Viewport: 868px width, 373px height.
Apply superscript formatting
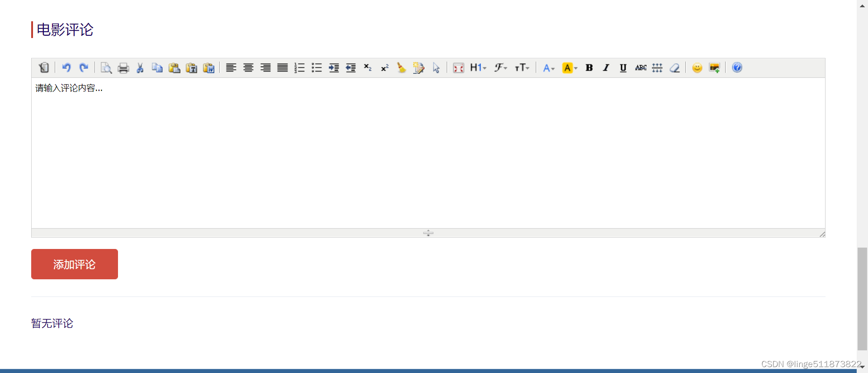(385, 67)
